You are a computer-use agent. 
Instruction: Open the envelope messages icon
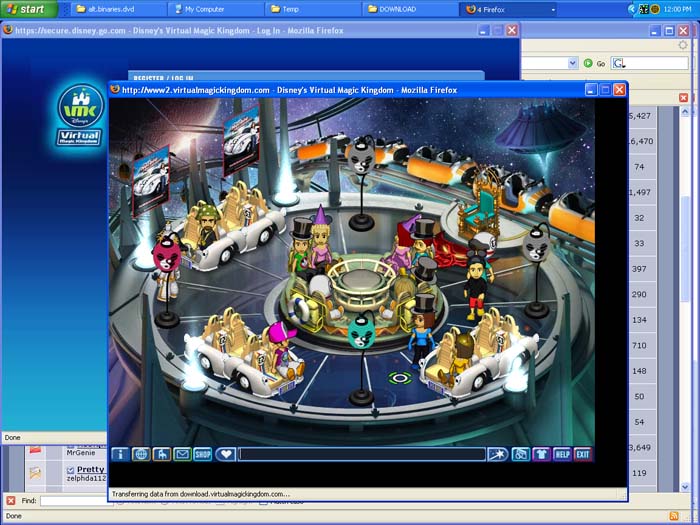click(182, 454)
